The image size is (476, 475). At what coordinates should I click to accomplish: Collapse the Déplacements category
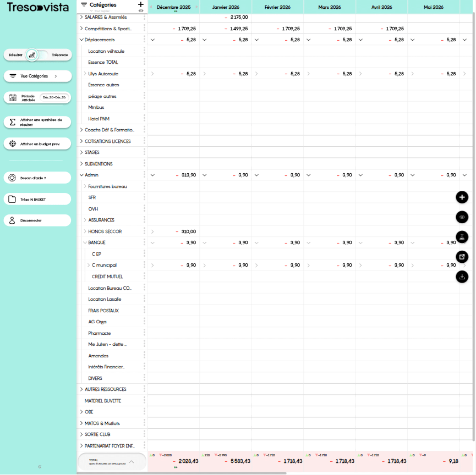point(81,40)
